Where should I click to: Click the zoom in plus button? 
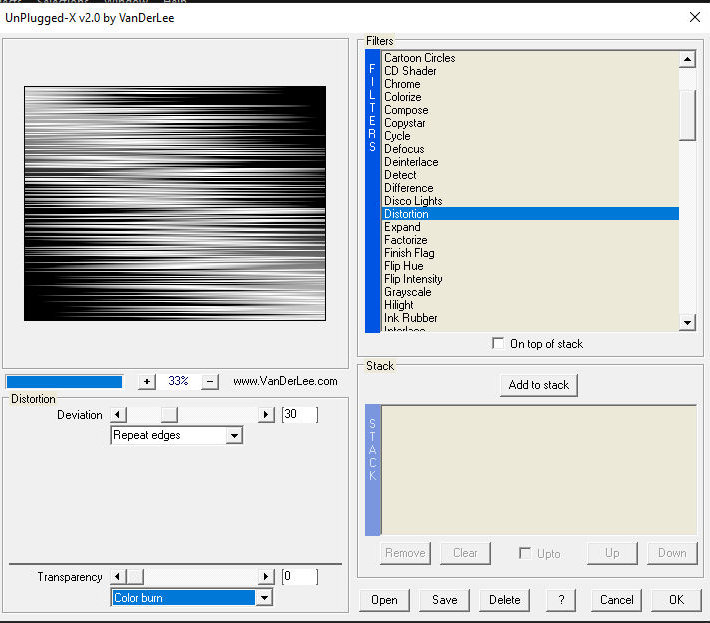pos(147,381)
